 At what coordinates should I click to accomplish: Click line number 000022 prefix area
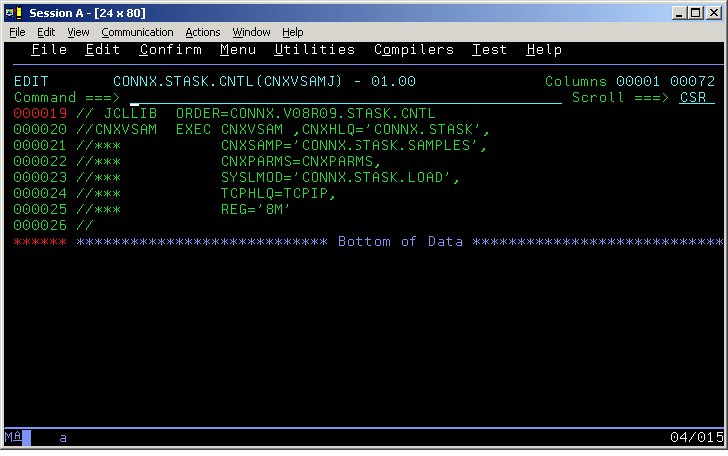coord(40,162)
